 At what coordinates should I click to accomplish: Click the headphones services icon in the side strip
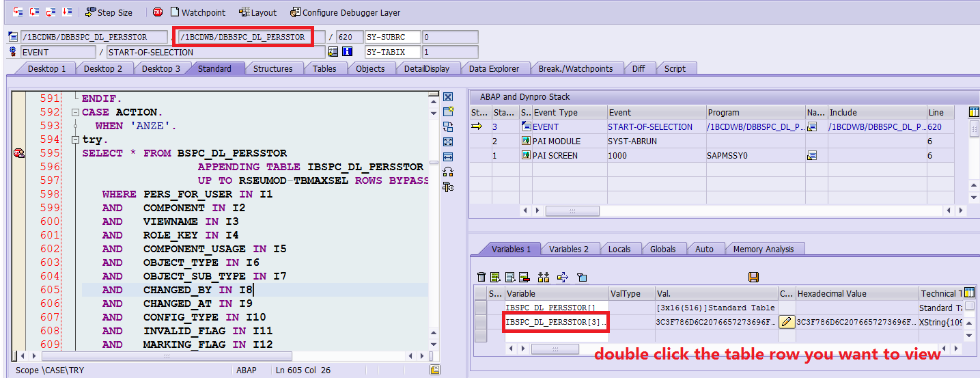448,172
